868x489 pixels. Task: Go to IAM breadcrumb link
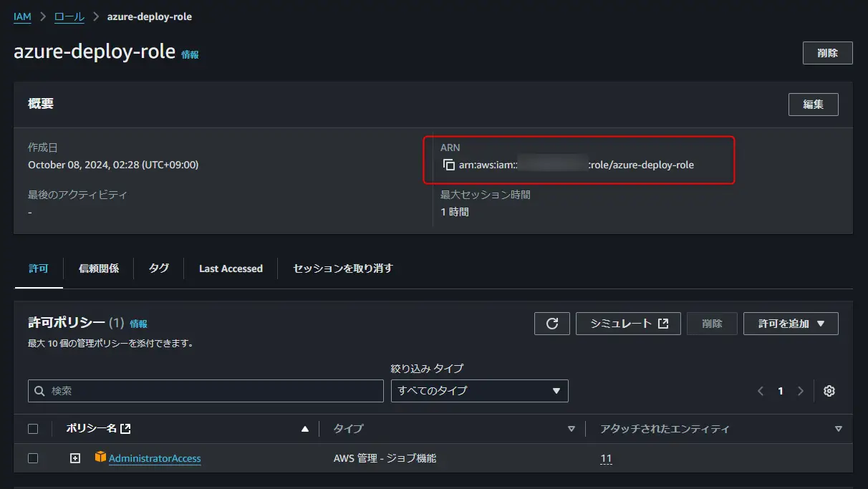(22, 16)
